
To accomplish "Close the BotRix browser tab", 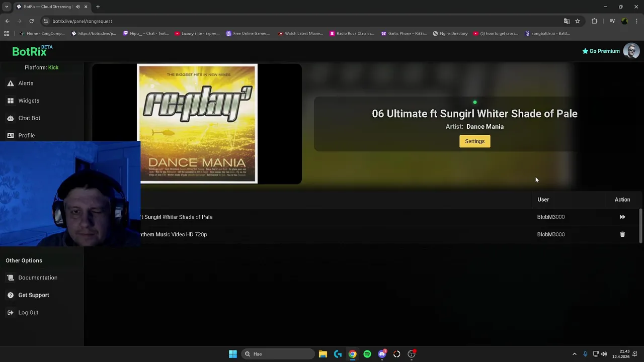I will coord(86,7).
